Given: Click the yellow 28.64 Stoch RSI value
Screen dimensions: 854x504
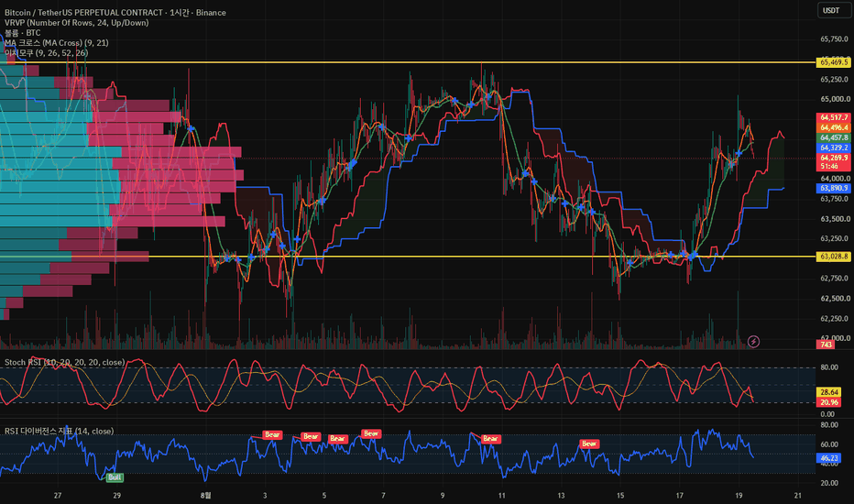Looking at the screenshot, I should pyautogui.click(x=829, y=392).
